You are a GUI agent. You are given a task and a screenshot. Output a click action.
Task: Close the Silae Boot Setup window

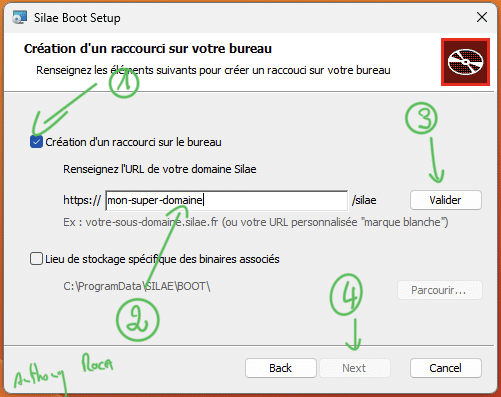[x=482, y=17]
